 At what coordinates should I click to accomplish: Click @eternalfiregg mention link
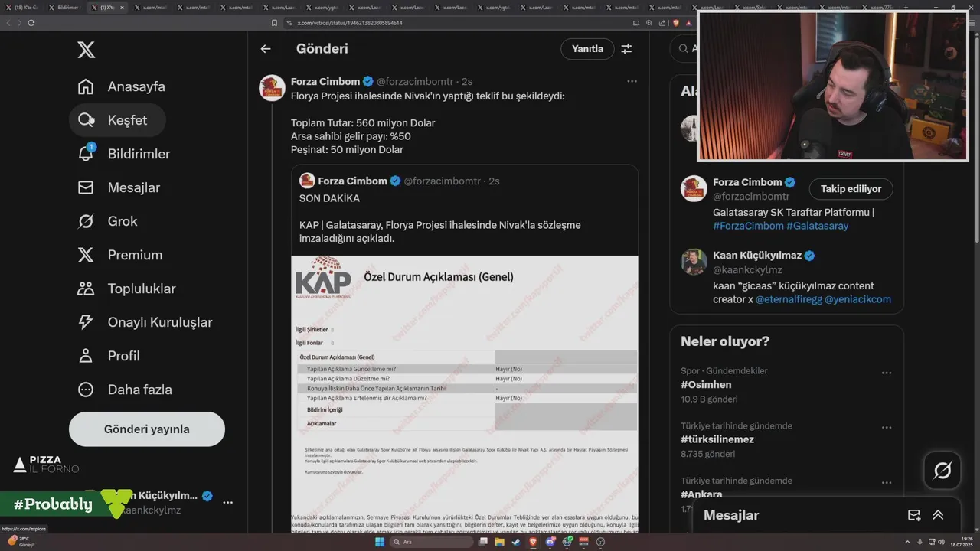click(x=789, y=299)
